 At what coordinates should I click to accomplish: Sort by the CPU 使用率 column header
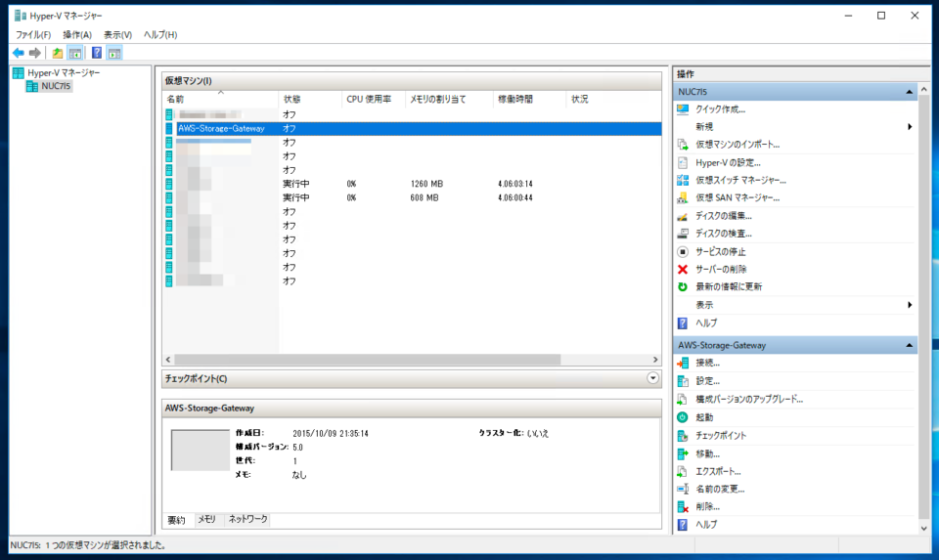(374, 100)
